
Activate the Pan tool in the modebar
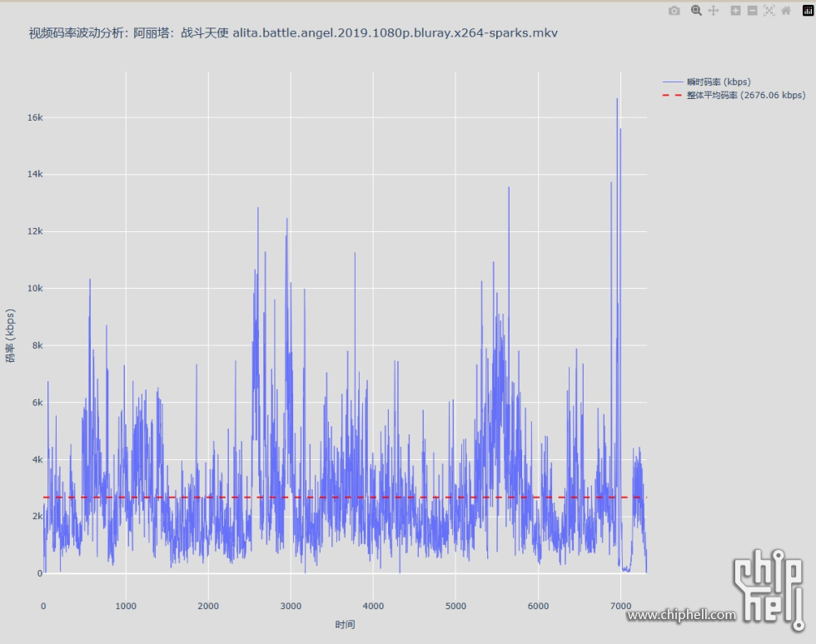point(714,11)
